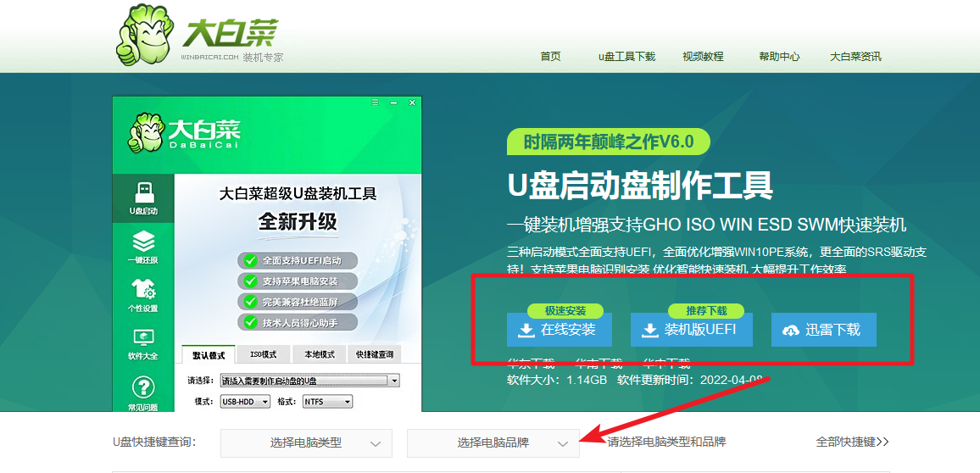
Task: Click the app window minimize icon
Action: (x=393, y=103)
